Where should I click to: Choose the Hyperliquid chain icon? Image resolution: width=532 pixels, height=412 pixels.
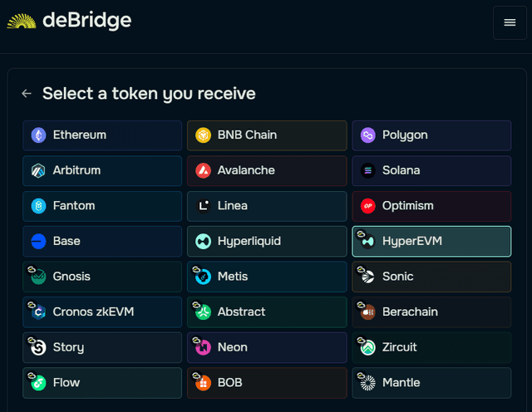point(203,241)
